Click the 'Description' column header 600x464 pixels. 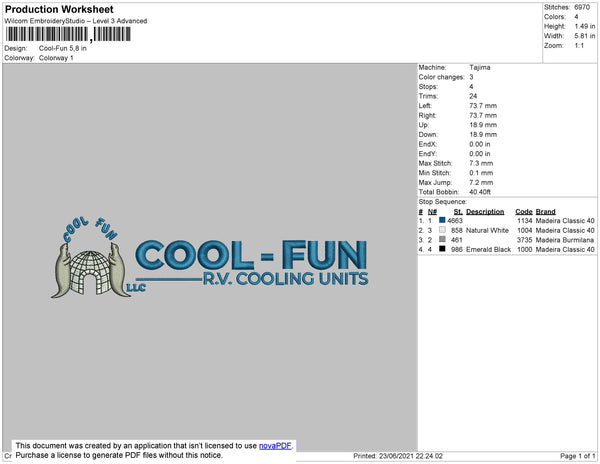[x=485, y=212]
